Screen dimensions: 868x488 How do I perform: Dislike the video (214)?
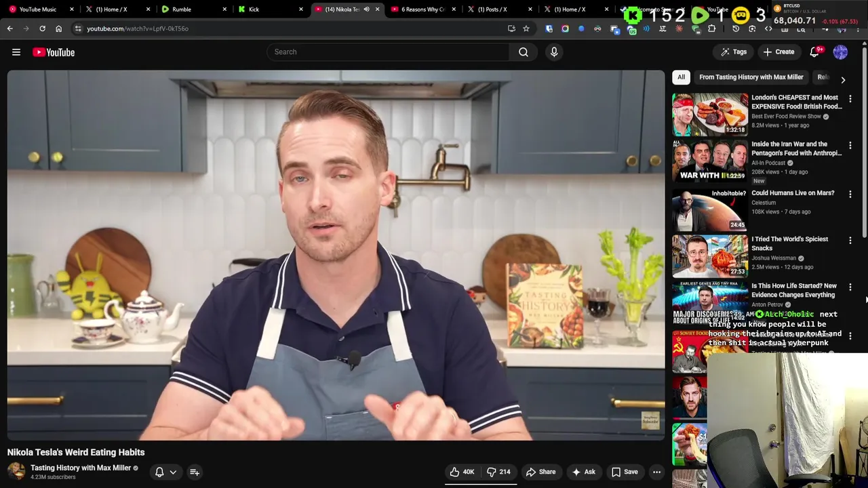tap(498, 472)
